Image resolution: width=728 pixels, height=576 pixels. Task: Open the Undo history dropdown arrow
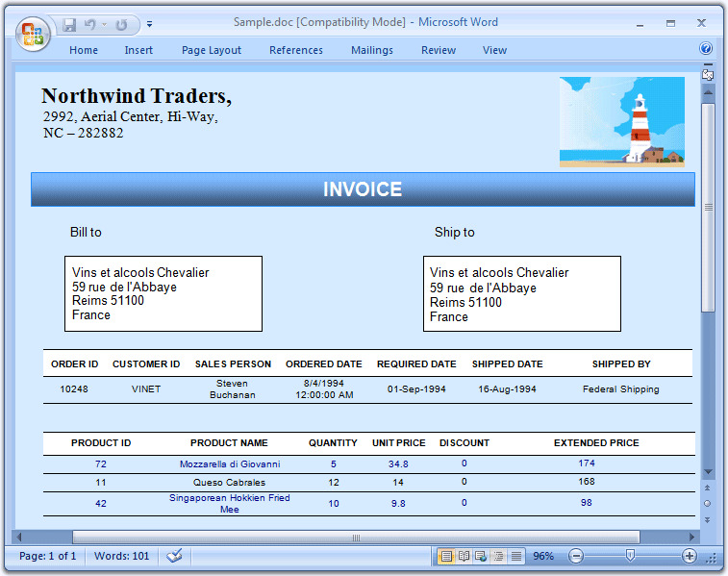[x=105, y=25]
